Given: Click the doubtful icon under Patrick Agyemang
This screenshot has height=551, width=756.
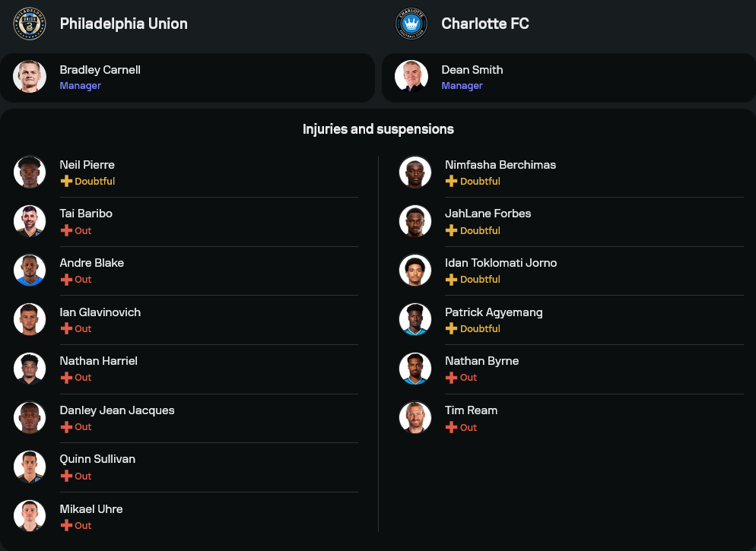Looking at the screenshot, I should click(x=451, y=328).
